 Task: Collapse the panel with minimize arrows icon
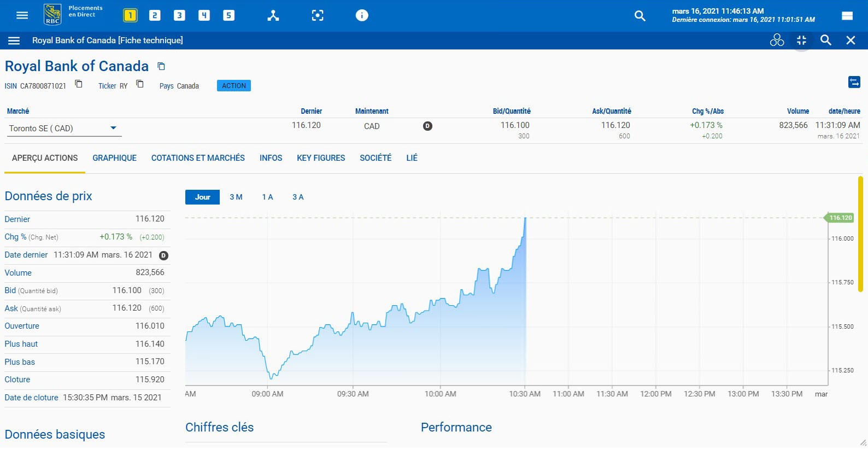click(802, 40)
